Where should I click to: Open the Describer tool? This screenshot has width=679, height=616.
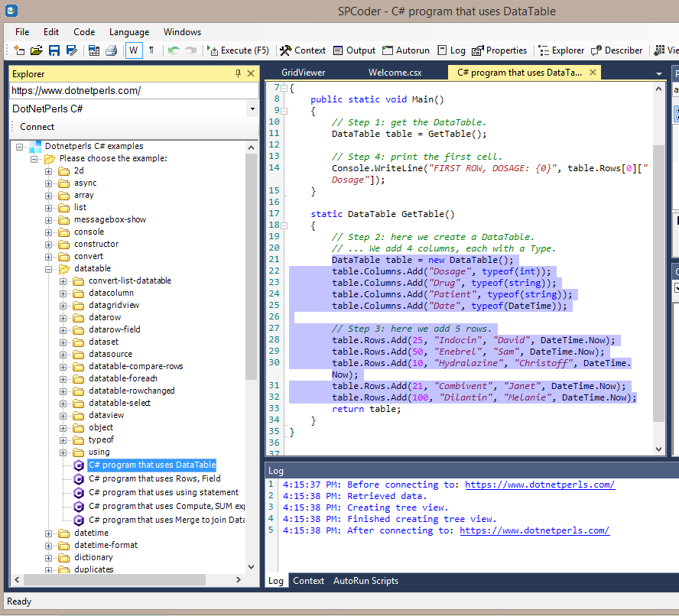616,50
